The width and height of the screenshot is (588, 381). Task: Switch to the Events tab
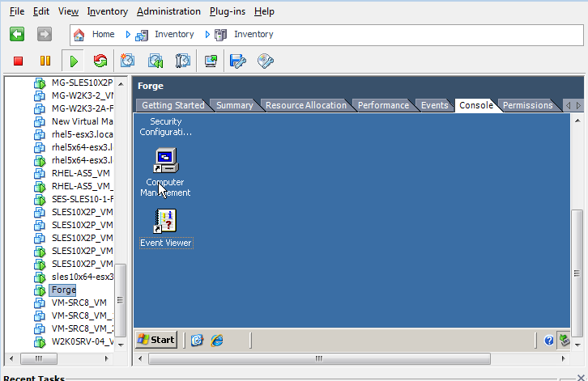click(434, 105)
